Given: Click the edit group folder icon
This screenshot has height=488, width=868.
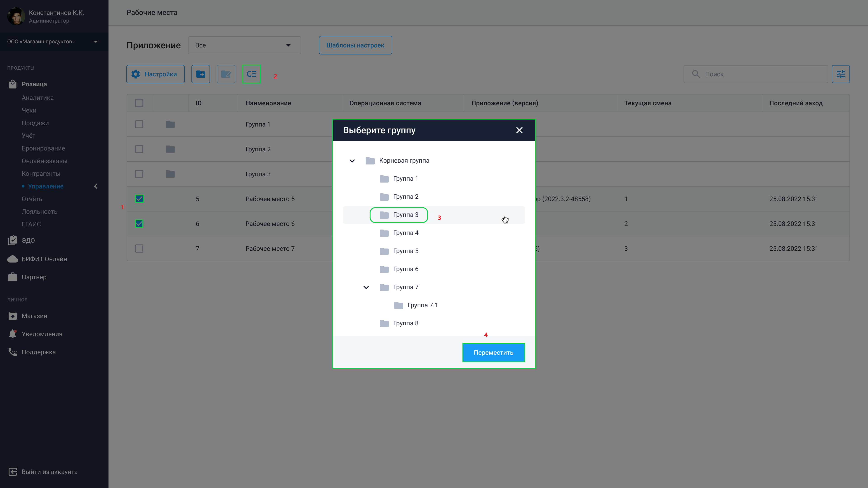Looking at the screenshot, I should point(226,74).
